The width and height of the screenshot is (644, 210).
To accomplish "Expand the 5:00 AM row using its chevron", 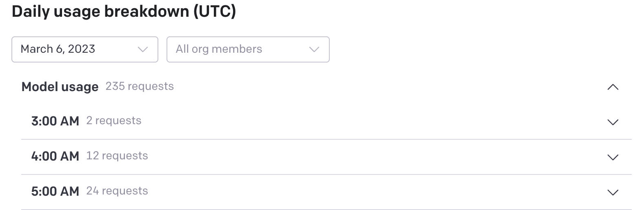I will point(613,192).
